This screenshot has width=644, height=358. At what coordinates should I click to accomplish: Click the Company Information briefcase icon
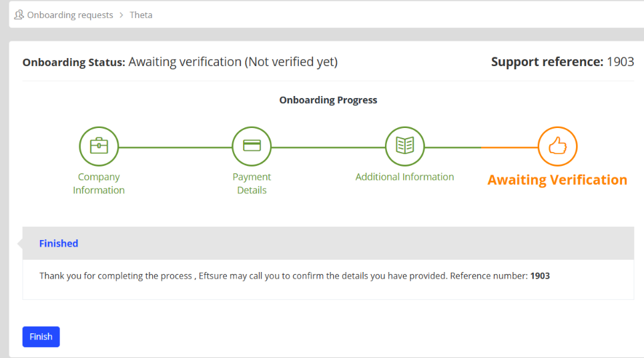99,146
